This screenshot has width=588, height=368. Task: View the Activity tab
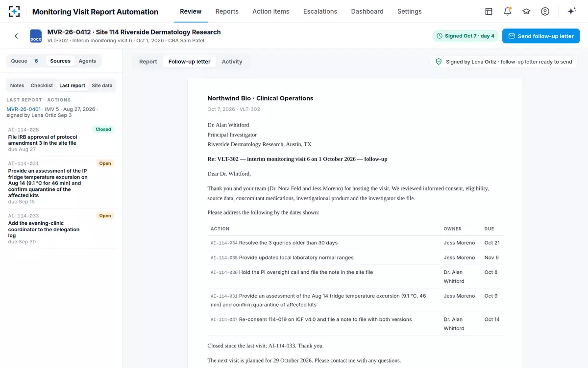click(x=232, y=61)
